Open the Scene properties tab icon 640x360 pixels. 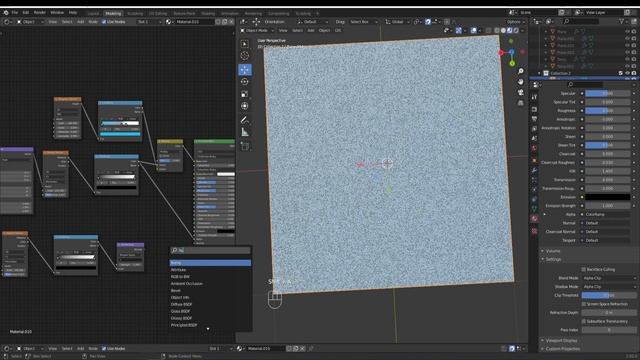click(534, 138)
